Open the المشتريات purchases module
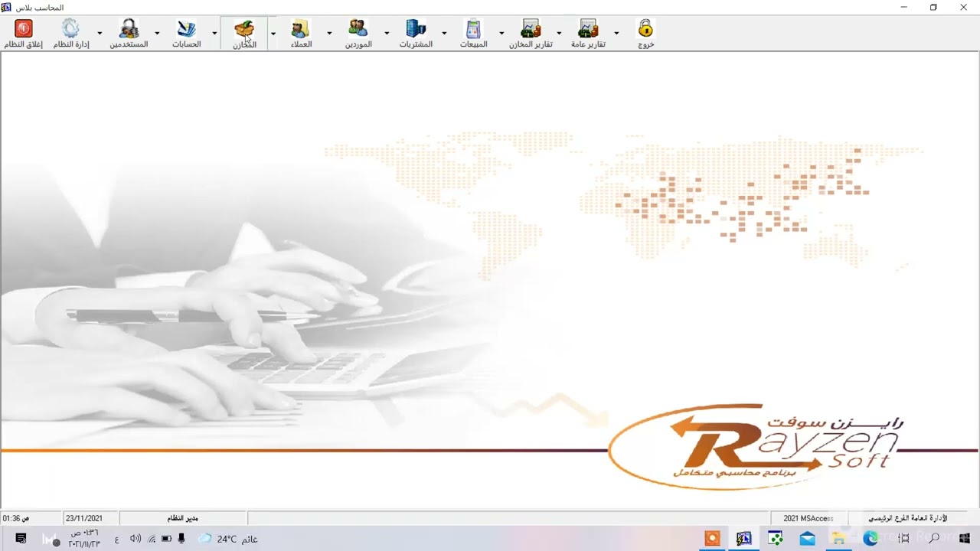Image resolution: width=980 pixels, height=551 pixels. pos(416,34)
